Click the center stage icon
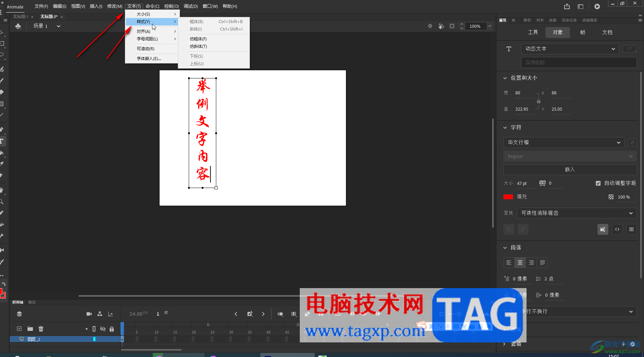644x357 pixels. [x=430, y=26]
